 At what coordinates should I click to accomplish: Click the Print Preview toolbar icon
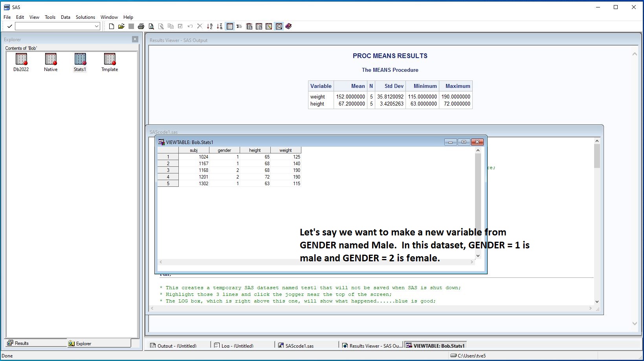tap(151, 26)
